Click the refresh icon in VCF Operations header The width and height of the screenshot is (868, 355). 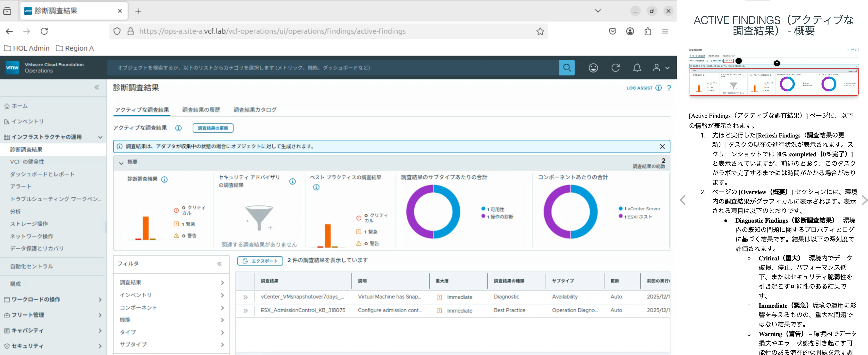(x=615, y=68)
